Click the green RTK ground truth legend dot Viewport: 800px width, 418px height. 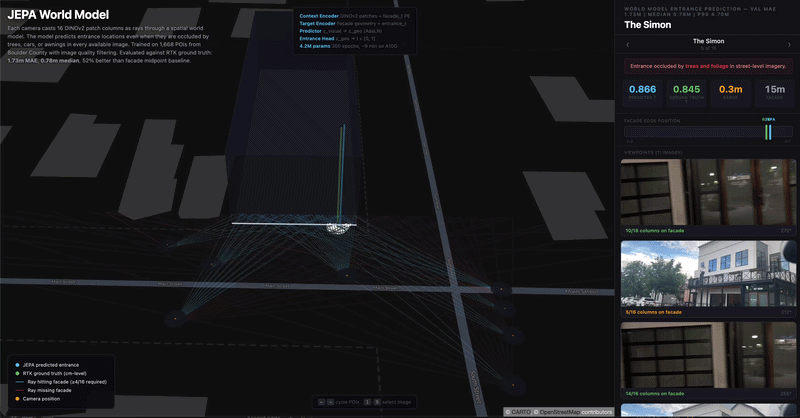click(x=17, y=373)
